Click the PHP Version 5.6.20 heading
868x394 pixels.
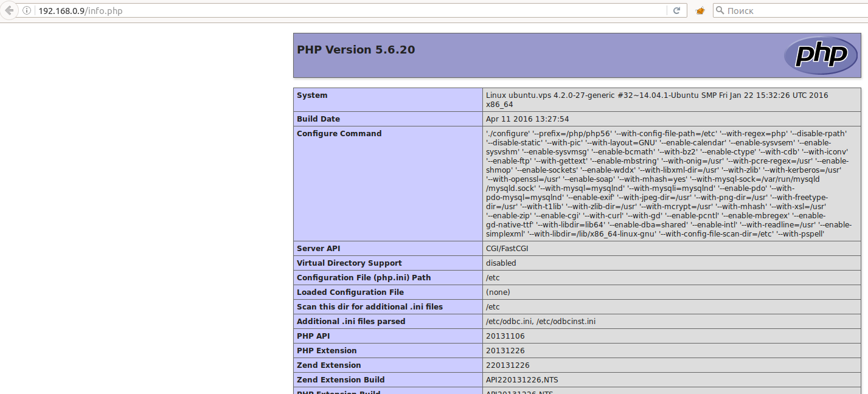356,50
